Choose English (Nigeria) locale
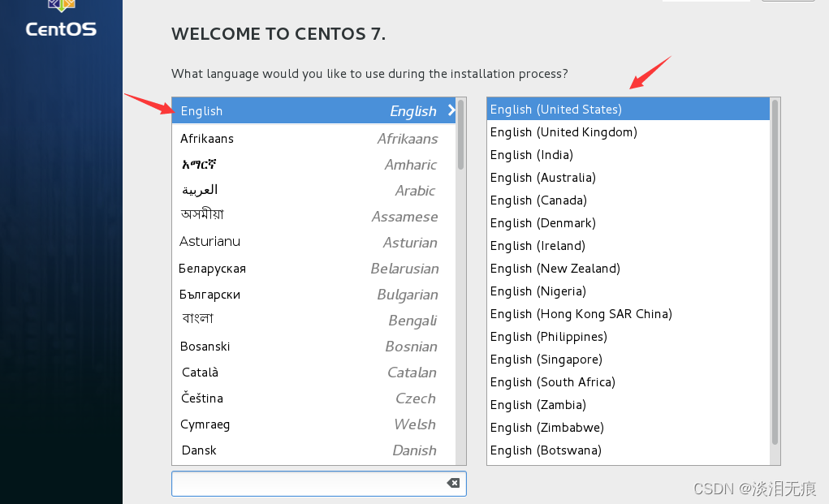This screenshot has height=504, width=829. pos(628,291)
